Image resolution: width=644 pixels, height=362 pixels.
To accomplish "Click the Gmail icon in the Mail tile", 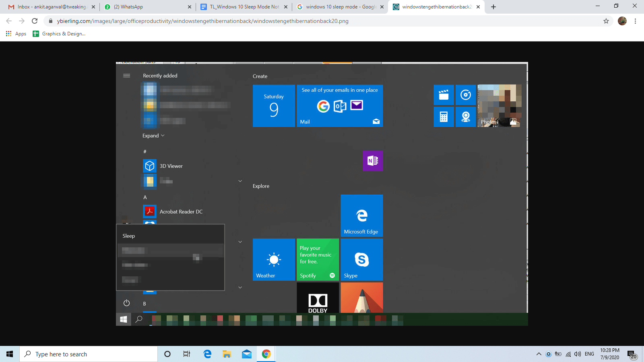I will click(324, 106).
